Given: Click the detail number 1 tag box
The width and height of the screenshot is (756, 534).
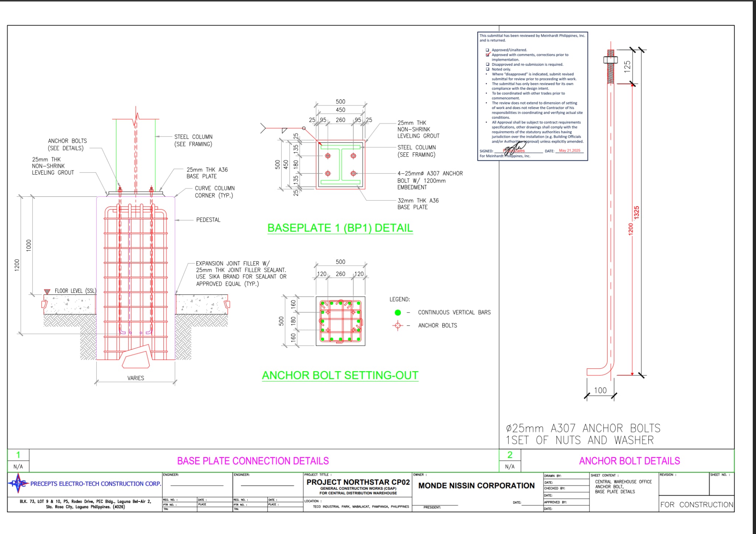Looking at the screenshot, I should coord(18,455).
